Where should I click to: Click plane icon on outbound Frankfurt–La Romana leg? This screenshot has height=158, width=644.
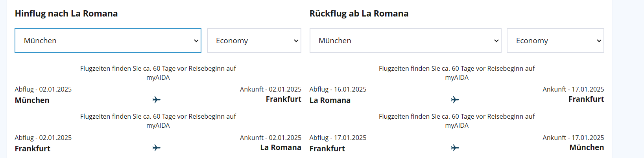[157, 148]
